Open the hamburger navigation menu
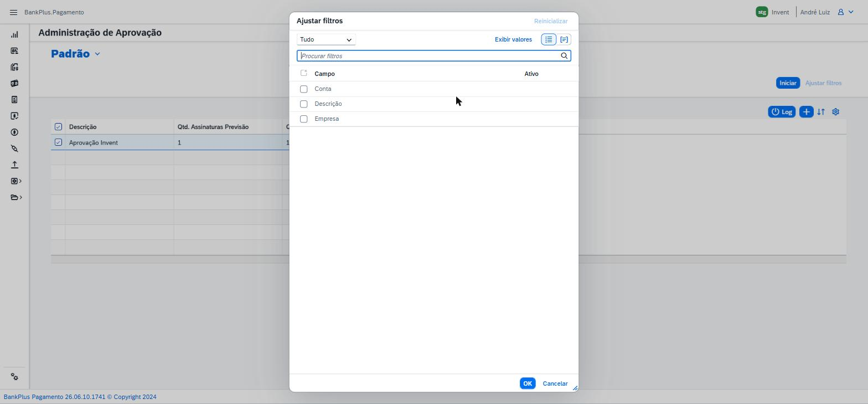The image size is (868, 404). 14,12
